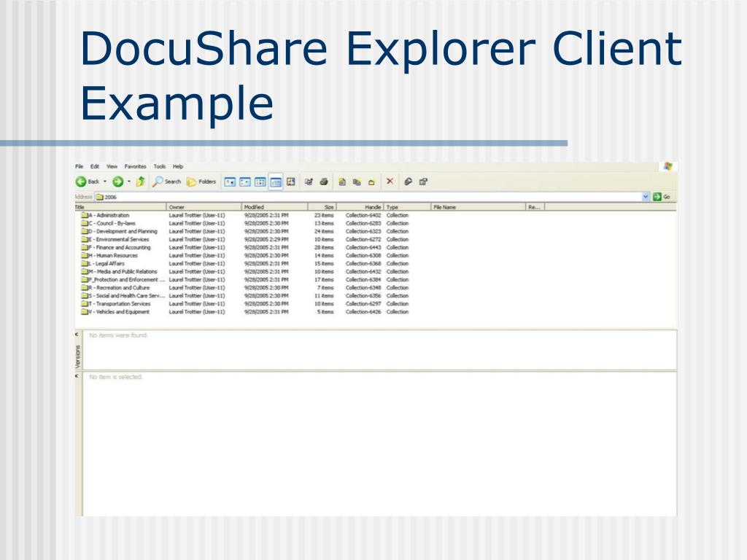Open the View menu
The width and height of the screenshot is (747, 560).
click(112, 166)
